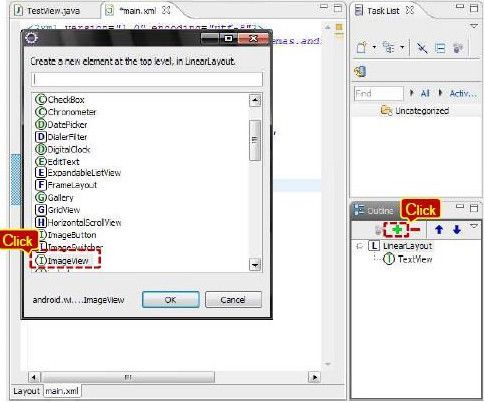Click the task presentation tree icon

pos(389,48)
